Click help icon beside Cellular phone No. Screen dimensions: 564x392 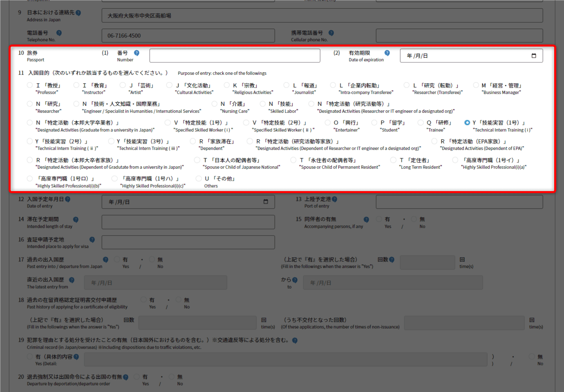pyautogui.click(x=331, y=33)
